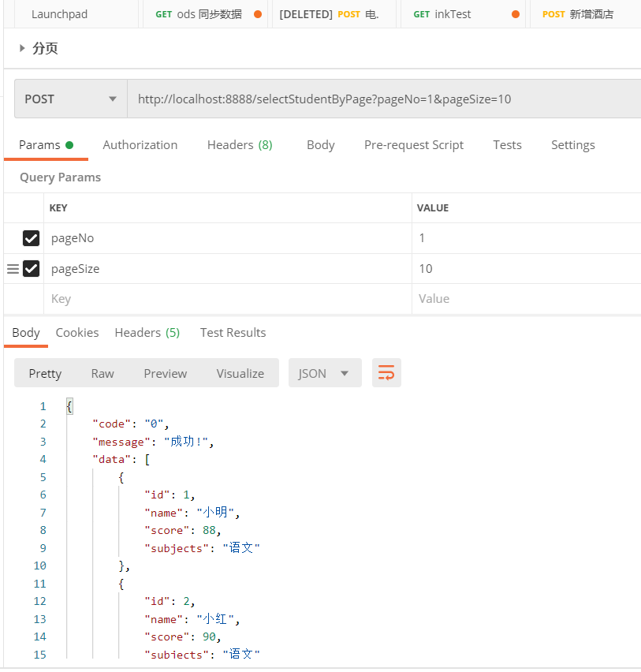Switch to the Tests tab

(x=507, y=145)
